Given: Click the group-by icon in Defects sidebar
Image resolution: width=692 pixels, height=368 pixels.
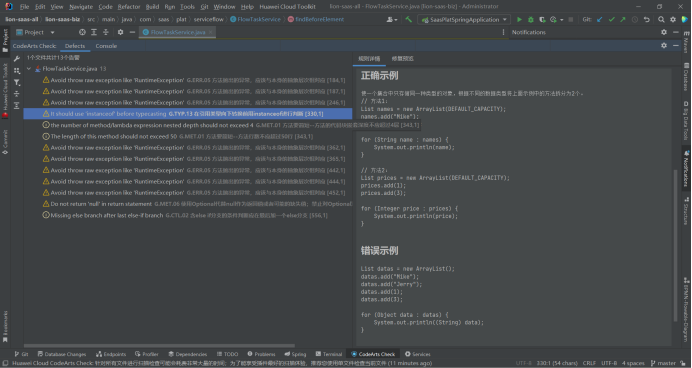Looking at the screenshot, I should point(17,71).
